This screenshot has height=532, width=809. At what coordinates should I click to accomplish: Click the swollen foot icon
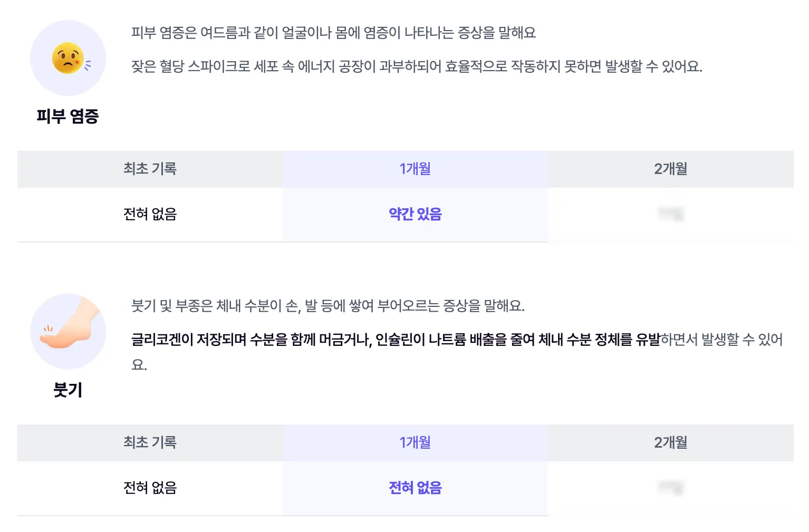coord(68,332)
